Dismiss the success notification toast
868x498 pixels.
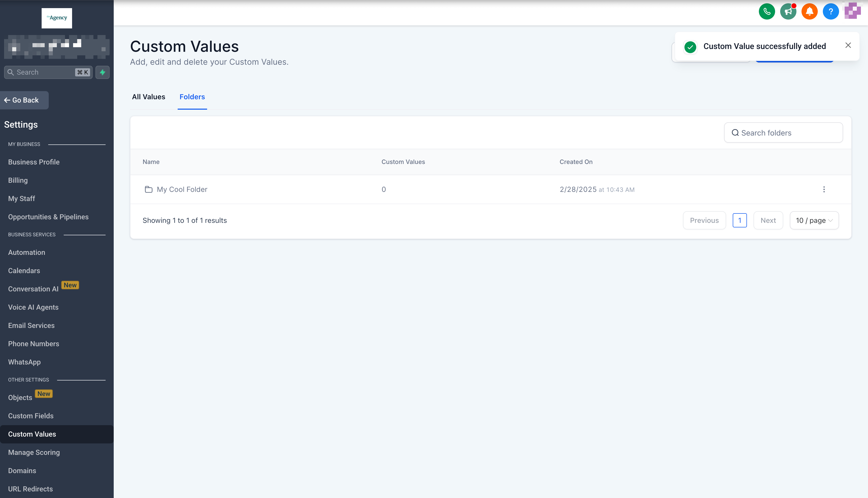848,45
